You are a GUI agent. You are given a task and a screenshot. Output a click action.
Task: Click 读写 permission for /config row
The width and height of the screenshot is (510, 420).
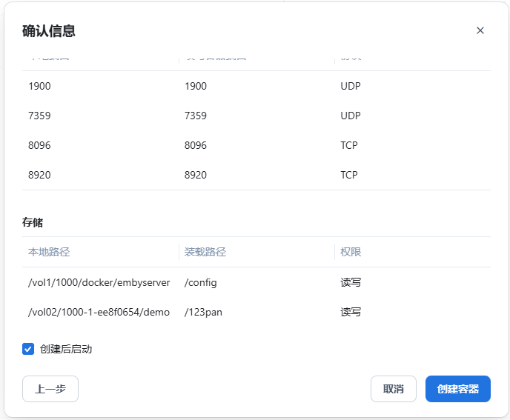coord(351,282)
